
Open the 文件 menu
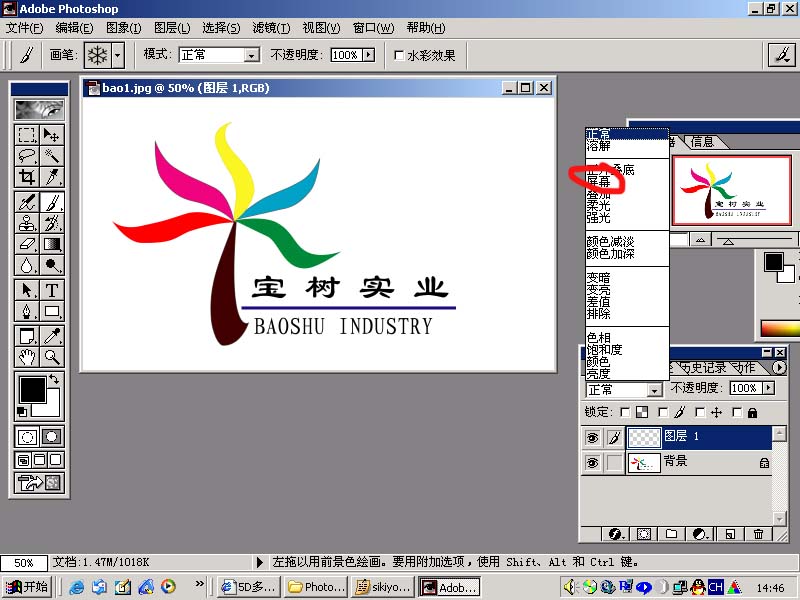point(24,28)
